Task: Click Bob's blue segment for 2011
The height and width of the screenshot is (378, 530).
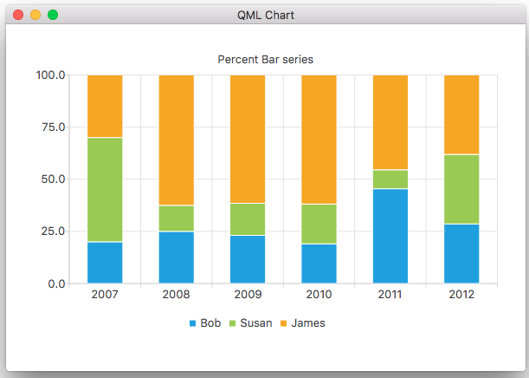Action: coord(390,236)
